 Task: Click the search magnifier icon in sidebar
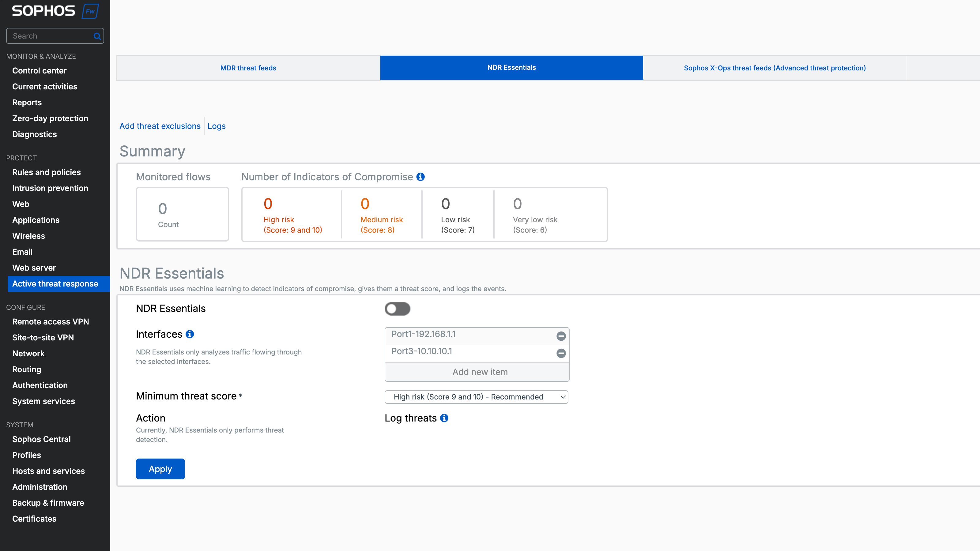point(97,36)
